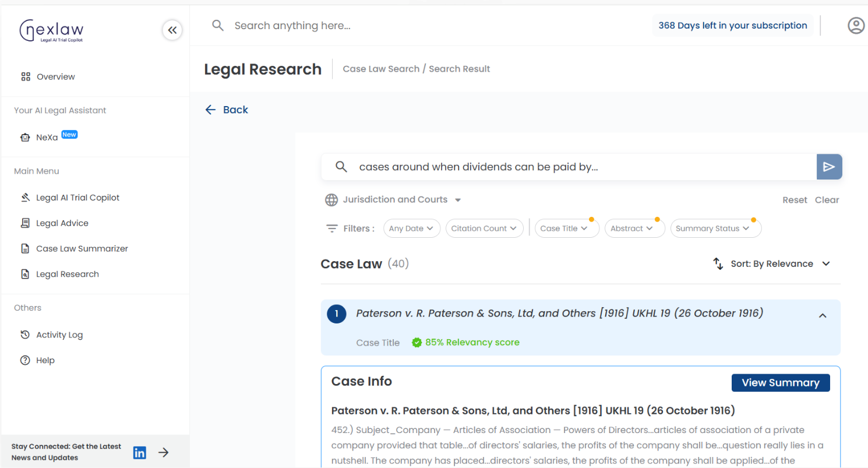This screenshot has height=468, width=868.
Task: Click the Legal Advice document icon
Action: 25,223
